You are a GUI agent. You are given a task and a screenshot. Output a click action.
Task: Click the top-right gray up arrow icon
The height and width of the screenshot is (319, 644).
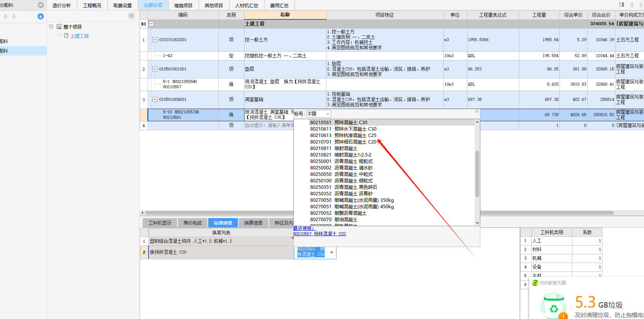point(632,5)
